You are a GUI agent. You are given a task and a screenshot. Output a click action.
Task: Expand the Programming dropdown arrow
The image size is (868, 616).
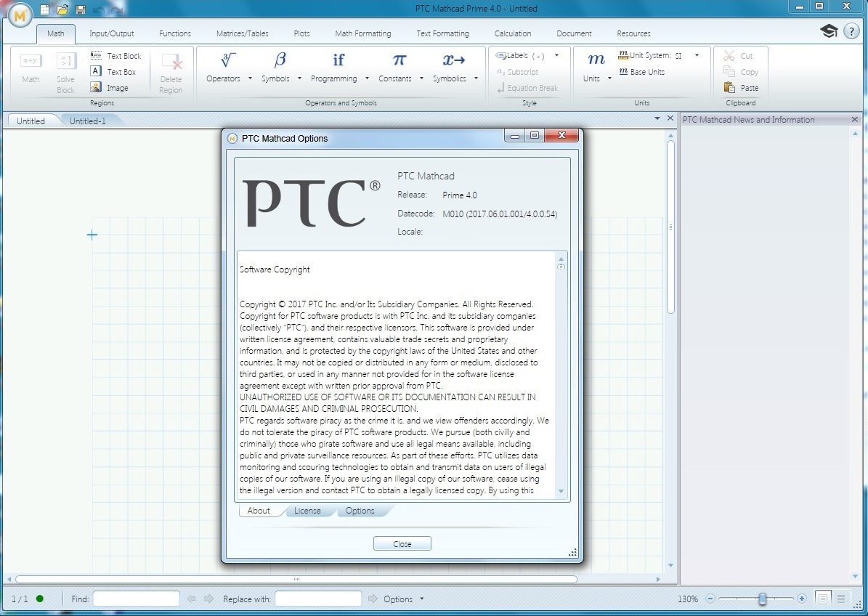367,78
